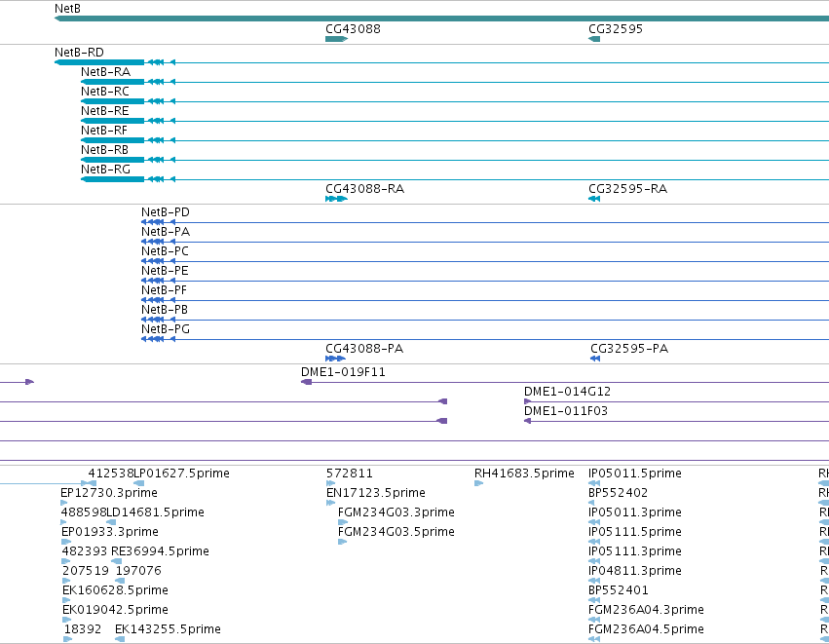
Task: Click the IP04811.3prime label
Action: [x=635, y=571]
